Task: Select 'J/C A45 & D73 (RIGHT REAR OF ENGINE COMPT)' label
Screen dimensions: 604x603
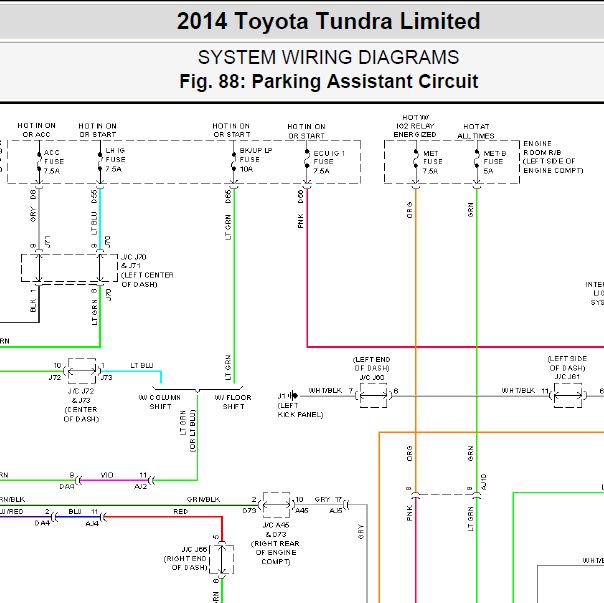Action: coord(275,543)
